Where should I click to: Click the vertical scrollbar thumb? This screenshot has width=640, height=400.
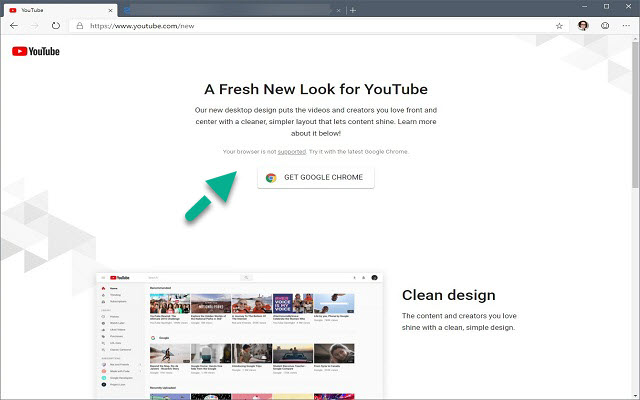pyautogui.click(x=635, y=110)
